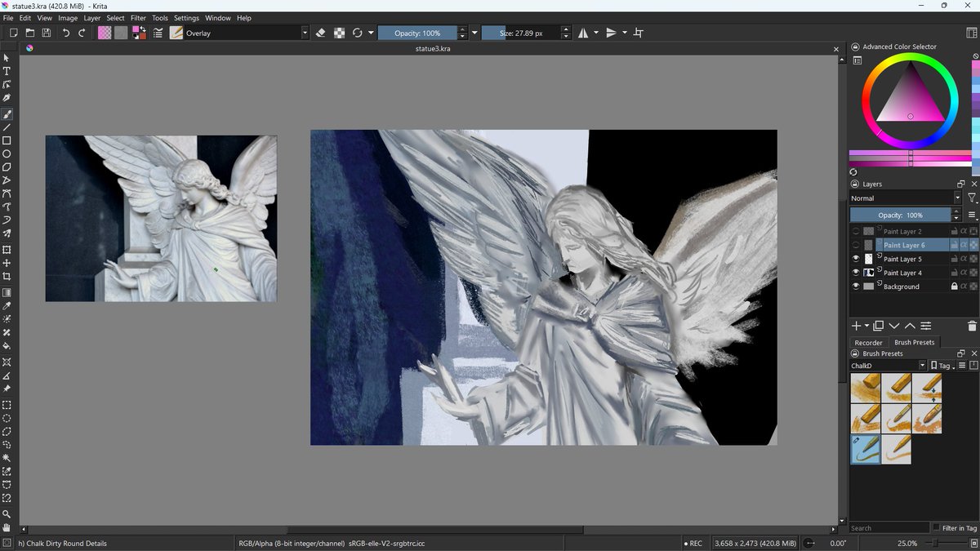Viewport: 980px width, 551px height.
Task: Open the Filter menu
Action: pyautogui.click(x=138, y=17)
